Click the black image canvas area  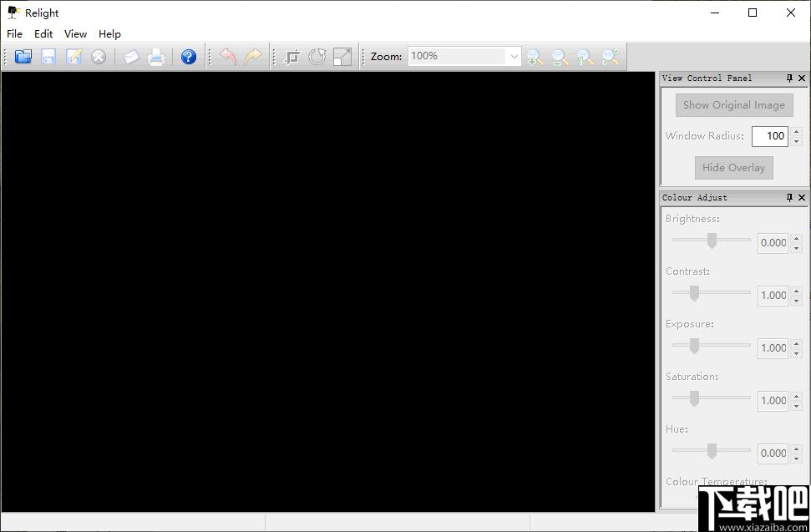[x=328, y=291]
